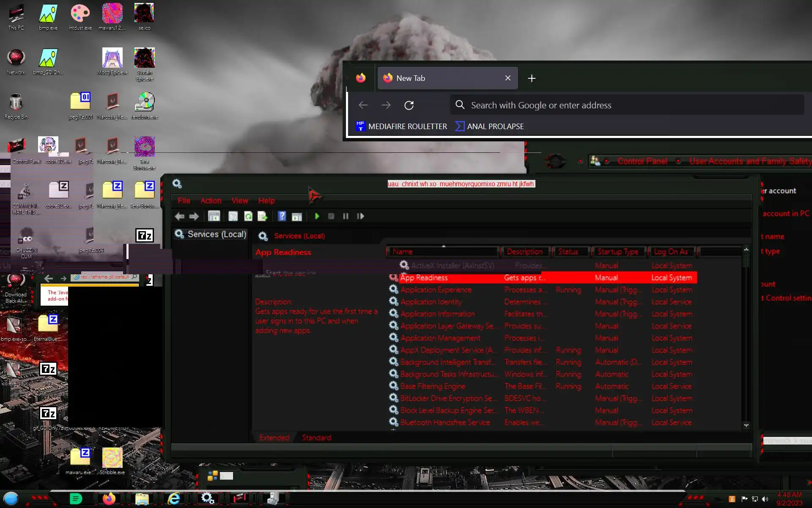This screenshot has height=508, width=812.
Task: Toggle Show/Hide Console Tree button
Action: (214, 216)
